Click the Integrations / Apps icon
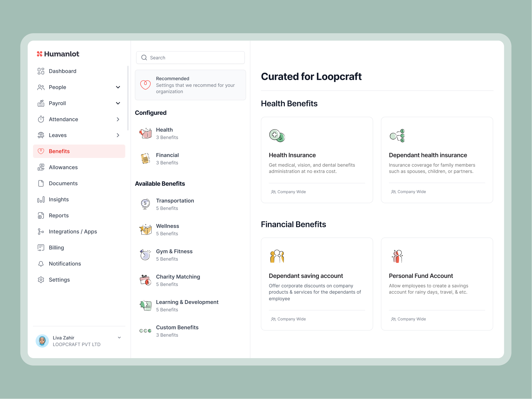This screenshot has height=399, width=532. coord(41,231)
